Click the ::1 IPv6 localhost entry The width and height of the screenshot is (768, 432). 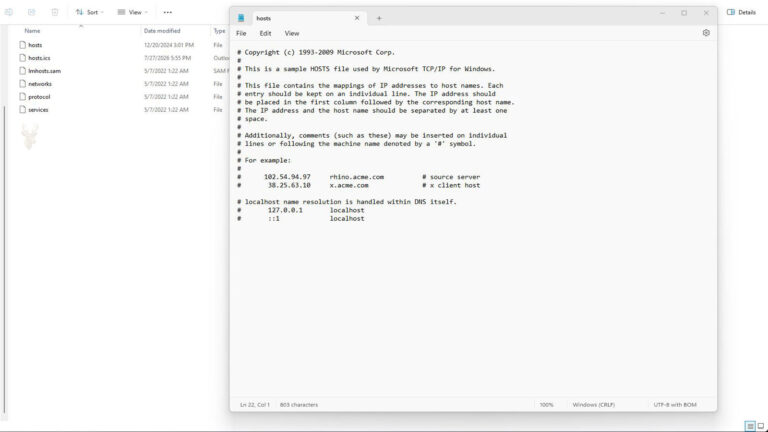pyautogui.click(x=273, y=218)
